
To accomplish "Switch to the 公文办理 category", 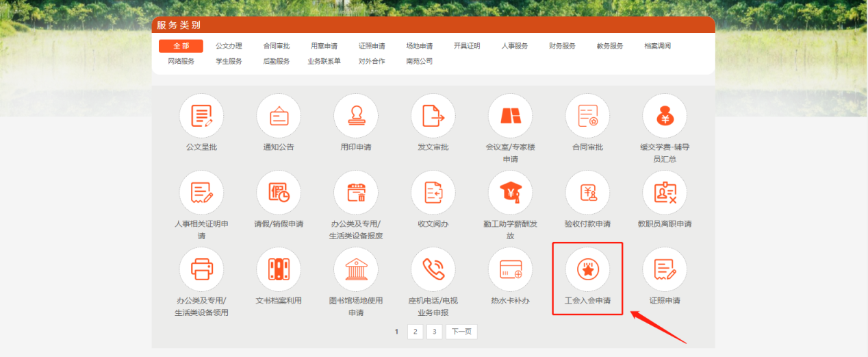I will coord(229,46).
